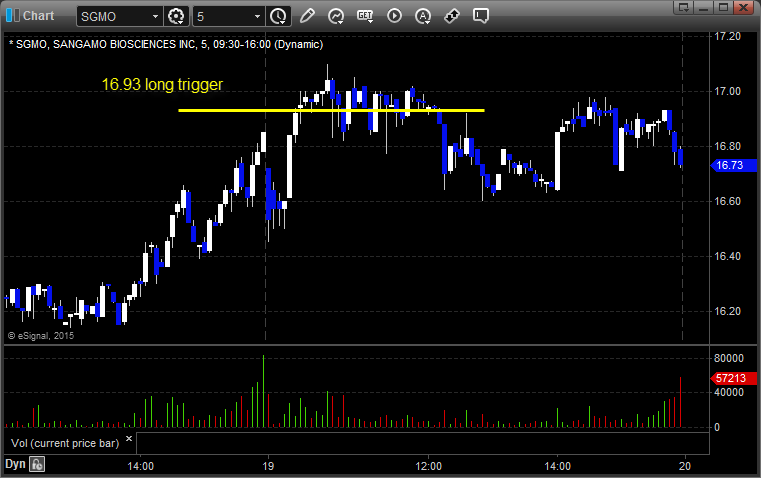The image size is (761, 478).
Task: Click the blue 16.73 current price marker
Action: [x=733, y=165]
